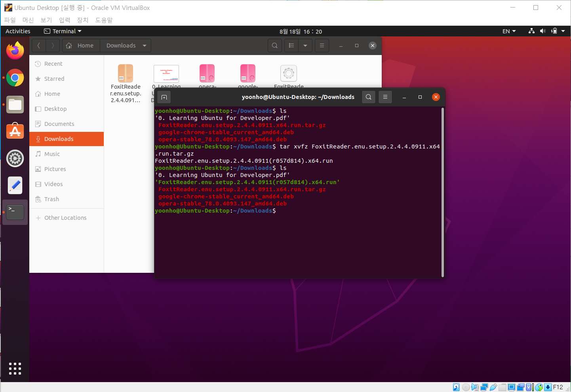Select Downloads in Files sidebar
This screenshot has height=392, width=571.
(67, 139)
